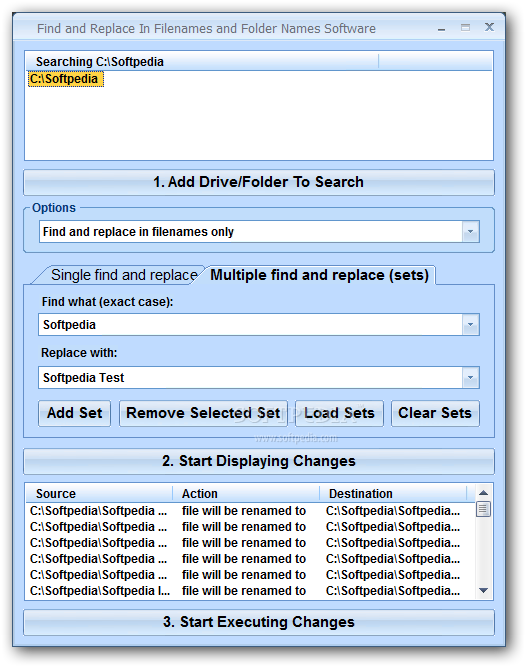The width and height of the screenshot is (526, 667).
Task: Expand the Find what dropdown arrow
Action: point(470,325)
